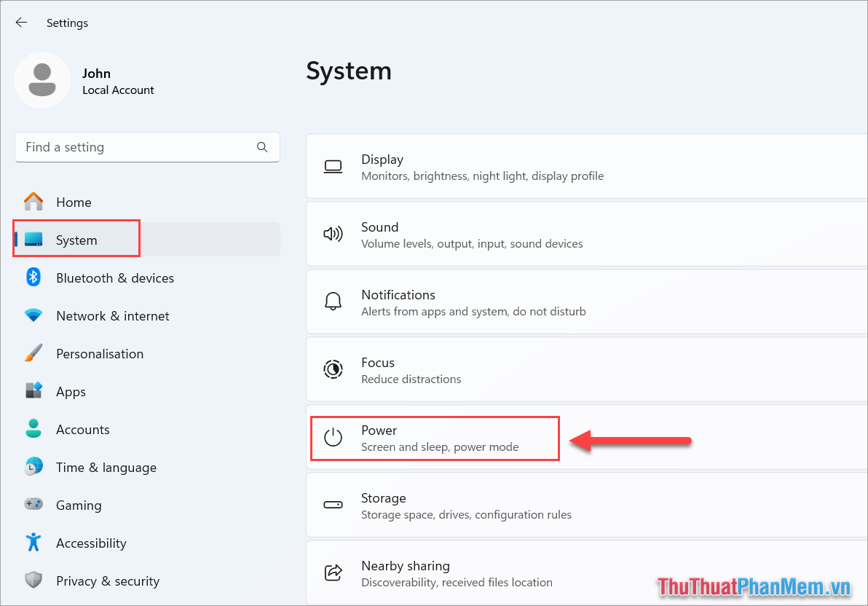The width and height of the screenshot is (868, 606).
Task: Click John's Local Account profile picture
Action: click(x=42, y=80)
